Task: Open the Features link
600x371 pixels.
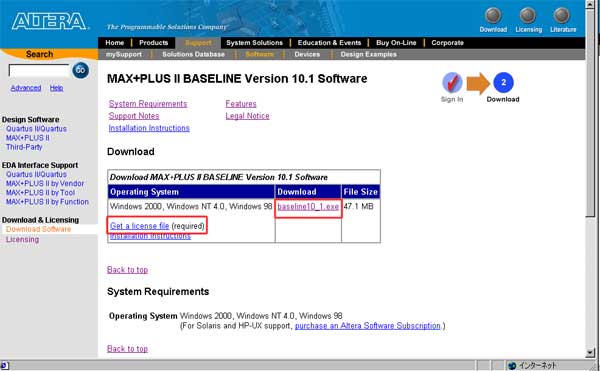Action: [241, 104]
